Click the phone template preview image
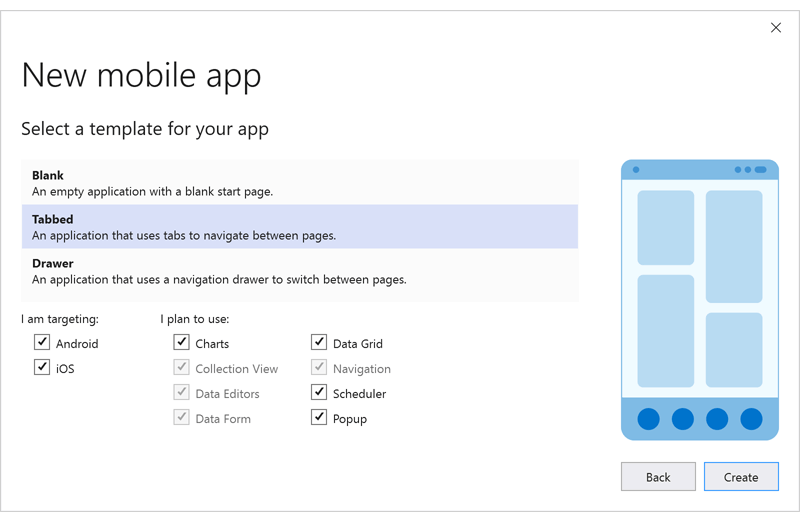The image size is (800, 522). 700,300
